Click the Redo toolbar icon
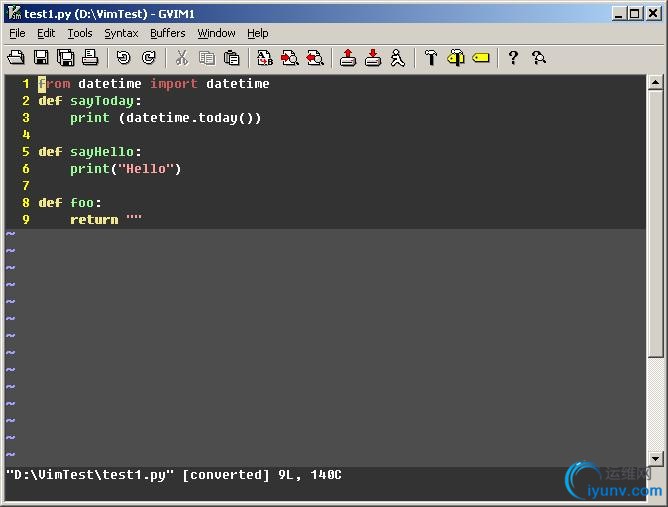The height and width of the screenshot is (507, 668). coord(149,58)
